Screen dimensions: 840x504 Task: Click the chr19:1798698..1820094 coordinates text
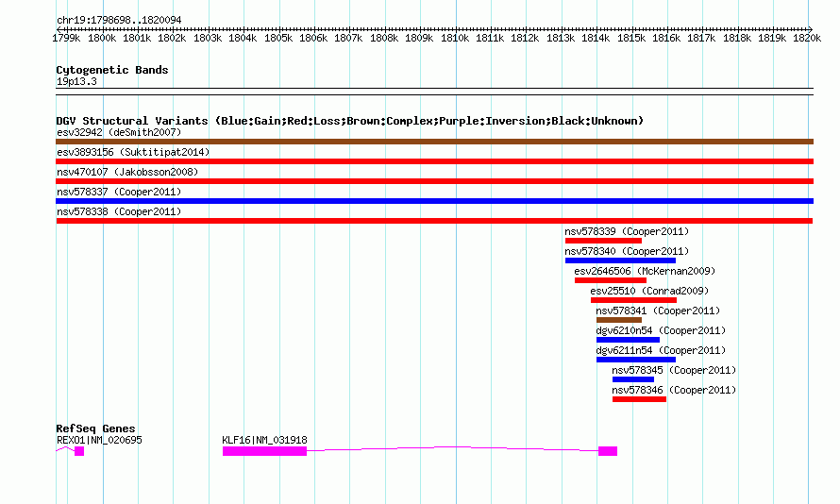click(x=119, y=20)
